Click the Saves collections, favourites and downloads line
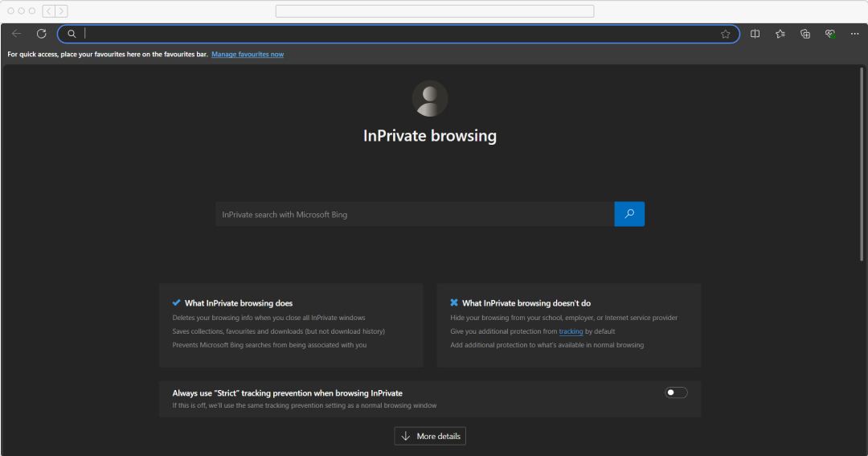This screenshot has width=868, height=456. tap(278, 331)
